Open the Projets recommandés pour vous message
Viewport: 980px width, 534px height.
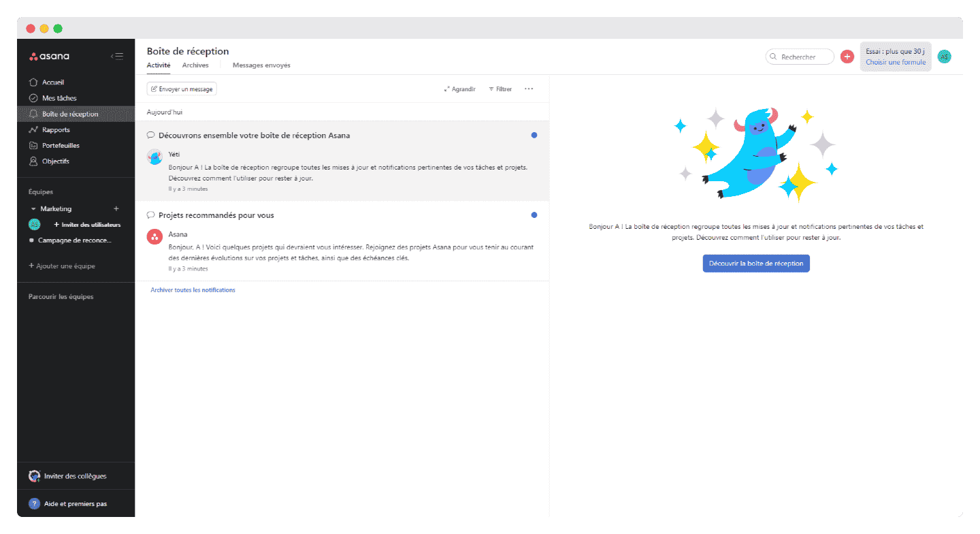tap(342, 241)
